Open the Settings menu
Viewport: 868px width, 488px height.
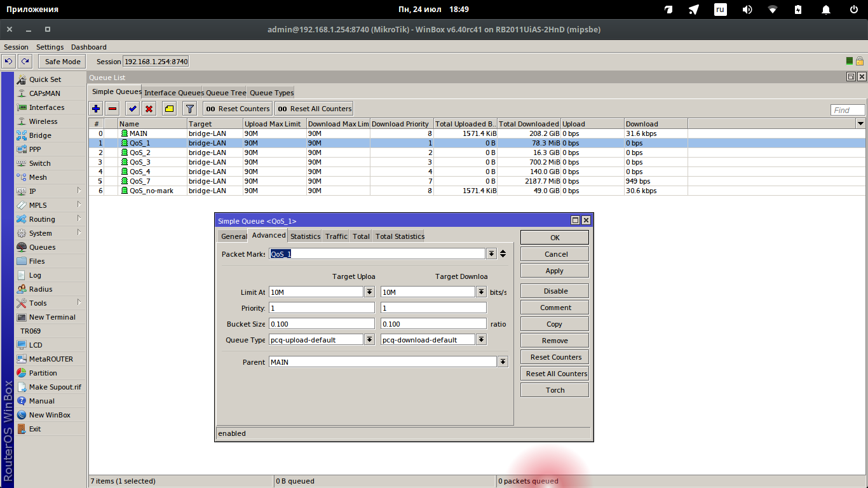point(50,47)
